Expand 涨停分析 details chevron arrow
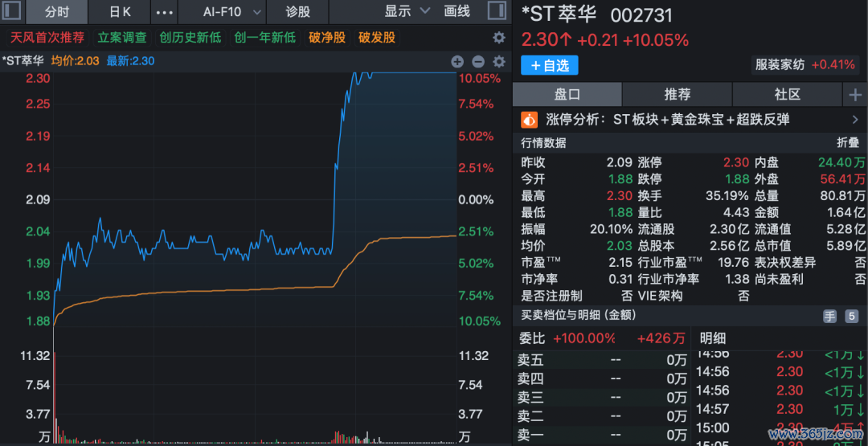 pyautogui.click(x=856, y=120)
